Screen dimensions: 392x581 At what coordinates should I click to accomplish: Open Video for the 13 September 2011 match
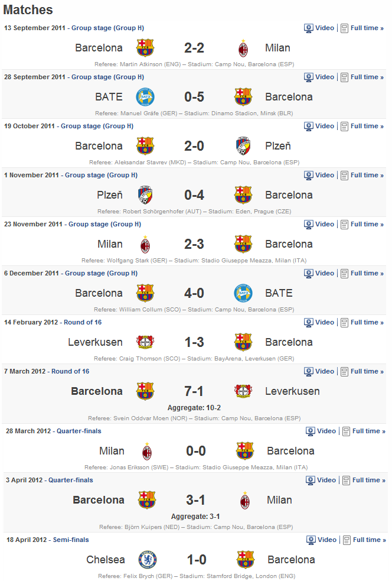[x=324, y=28]
